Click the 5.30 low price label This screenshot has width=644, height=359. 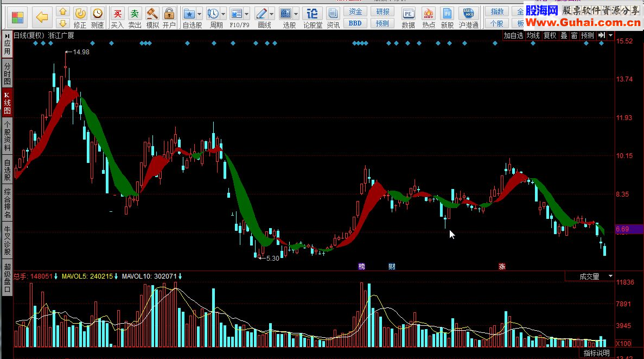click(x=273, y=258)
